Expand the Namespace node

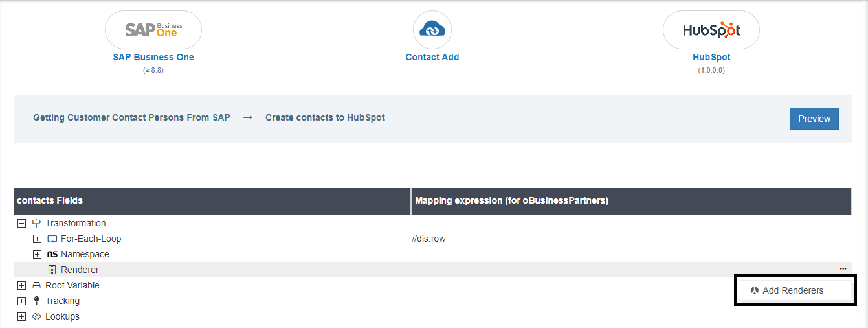pyautogui.click(x=37, y=254)
